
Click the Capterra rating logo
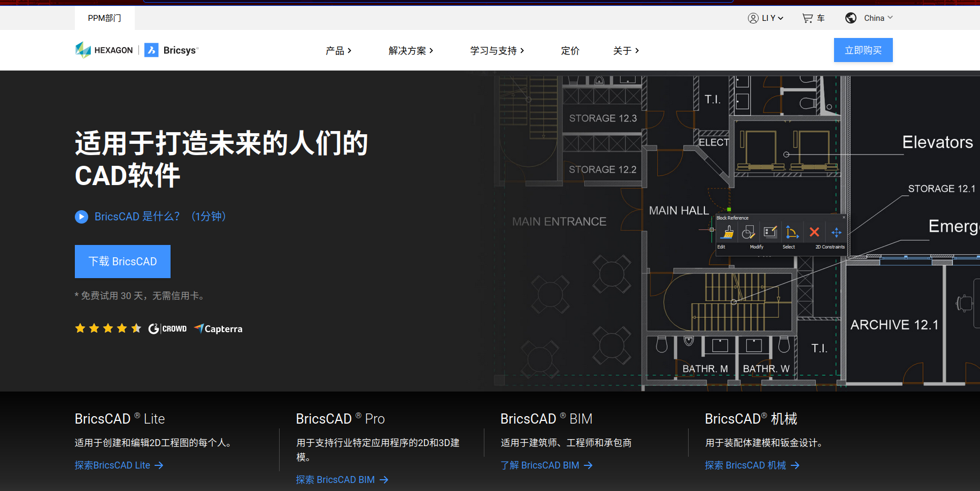218,328
